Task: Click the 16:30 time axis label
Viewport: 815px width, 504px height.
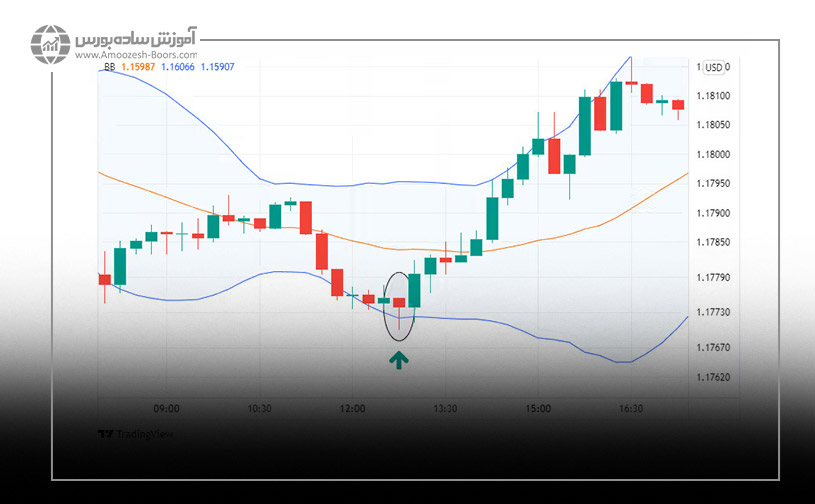Action: pos(631,409)
